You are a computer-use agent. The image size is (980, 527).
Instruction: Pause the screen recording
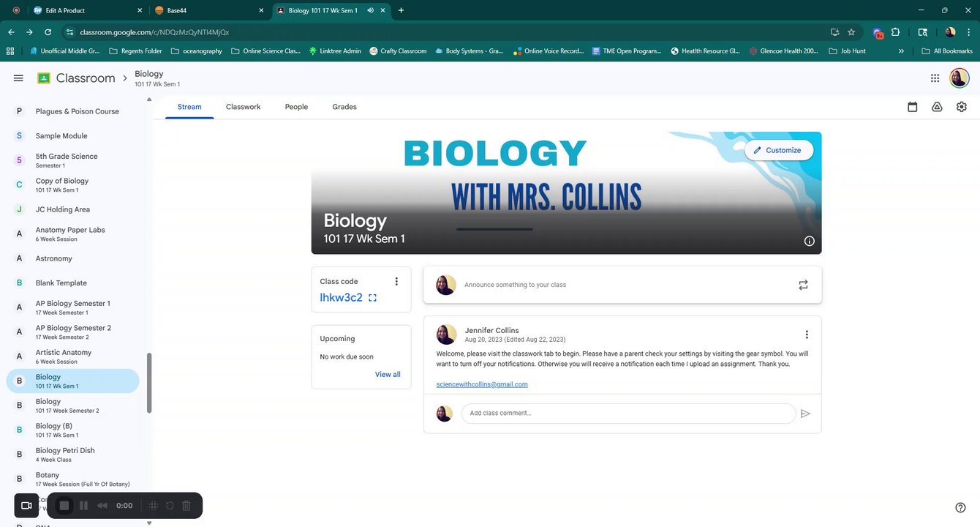83,506
